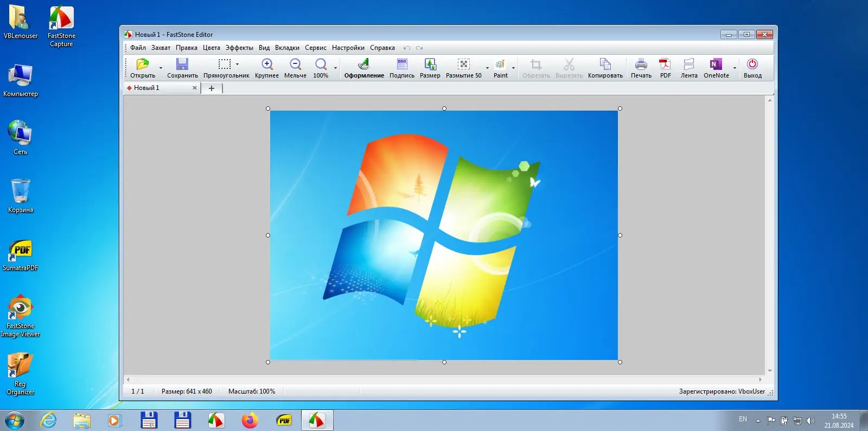Click the redo arrow in the menu bar

pyautogui.click(x=419, y=48)
